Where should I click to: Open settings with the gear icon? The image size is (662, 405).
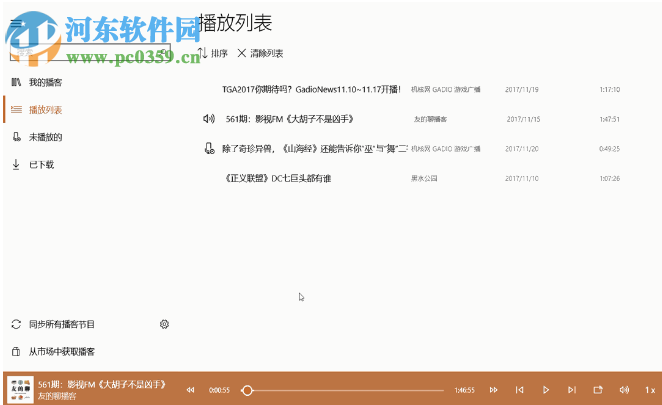click(164, 324)
